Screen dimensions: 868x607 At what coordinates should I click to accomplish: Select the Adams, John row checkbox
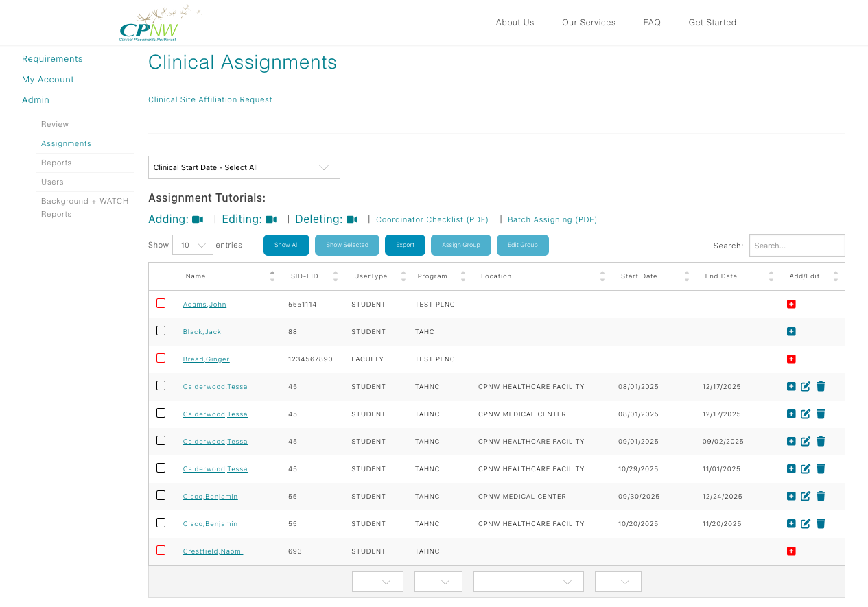[x=161, y=302]
